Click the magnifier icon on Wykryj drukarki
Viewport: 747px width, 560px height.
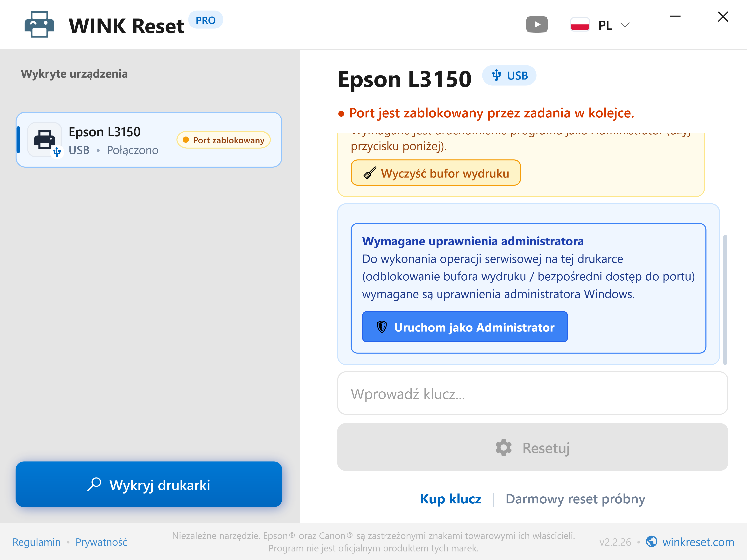coord(94,484)
